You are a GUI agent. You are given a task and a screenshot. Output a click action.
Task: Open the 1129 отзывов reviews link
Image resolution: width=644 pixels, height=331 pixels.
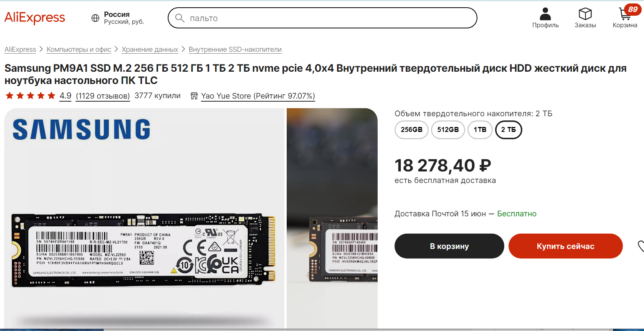pos(103,96)
